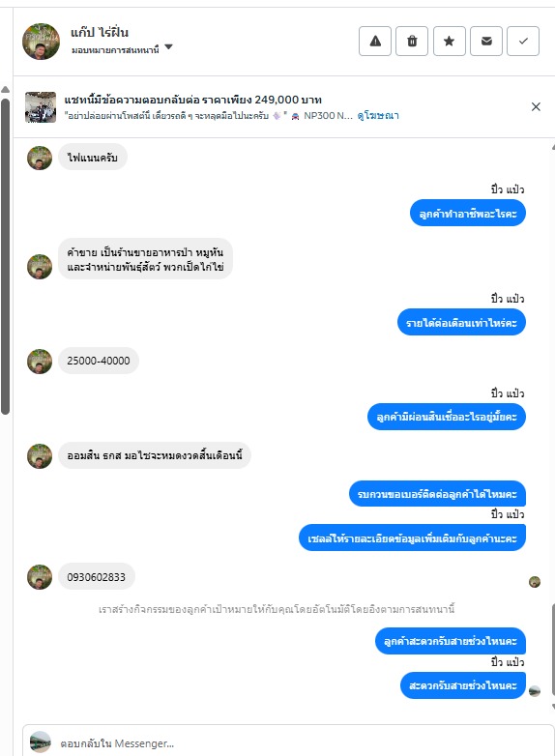Open แก๊ป ไร่ฝิ่น profile picture in header
Screen dimensions: 555x756
coord(41,41)
